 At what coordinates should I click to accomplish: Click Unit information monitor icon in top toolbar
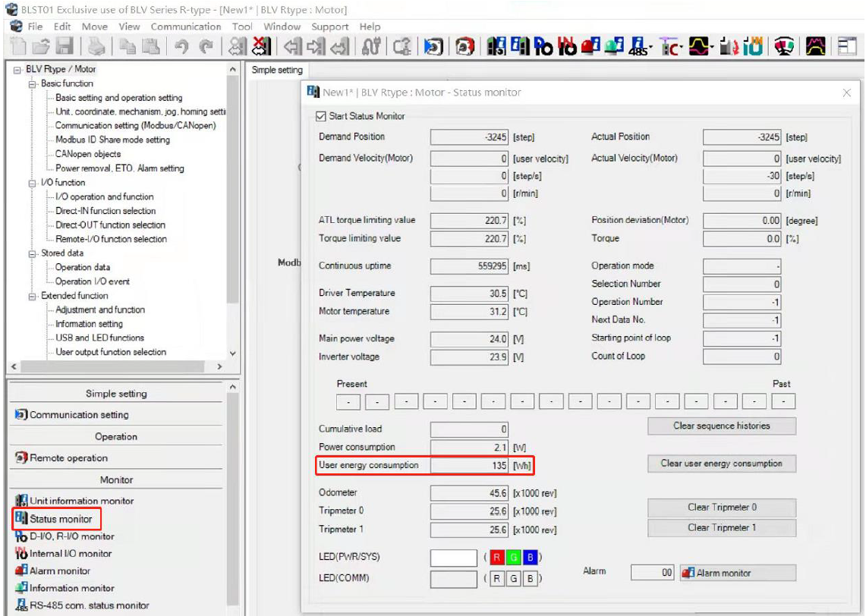point(496,47)
